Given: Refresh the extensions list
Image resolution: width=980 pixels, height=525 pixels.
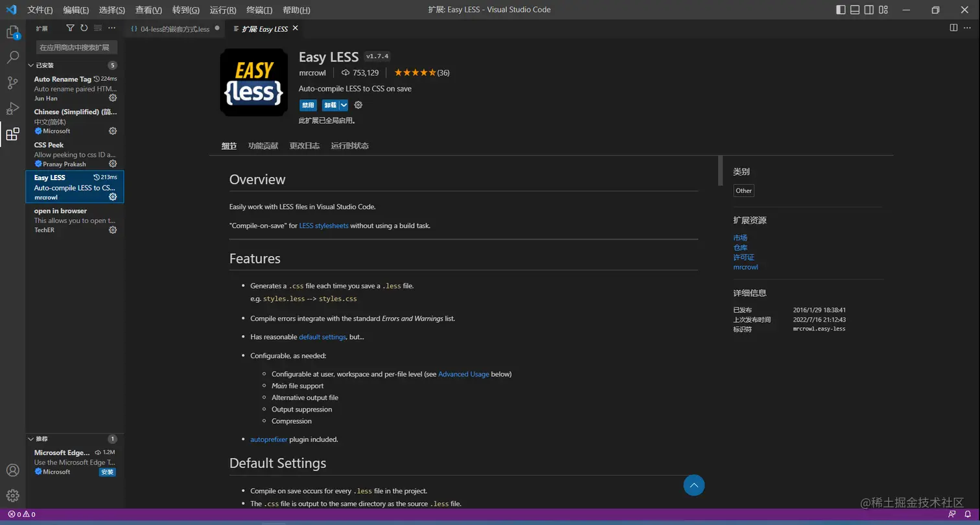Looking at the screenshot, I should [x=84, y=28].
